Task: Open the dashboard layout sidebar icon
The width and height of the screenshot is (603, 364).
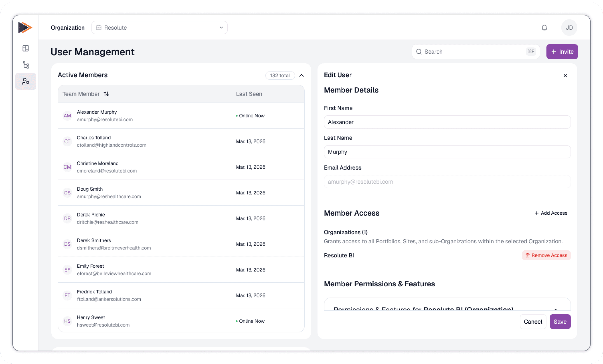Action: coord(26,48)
